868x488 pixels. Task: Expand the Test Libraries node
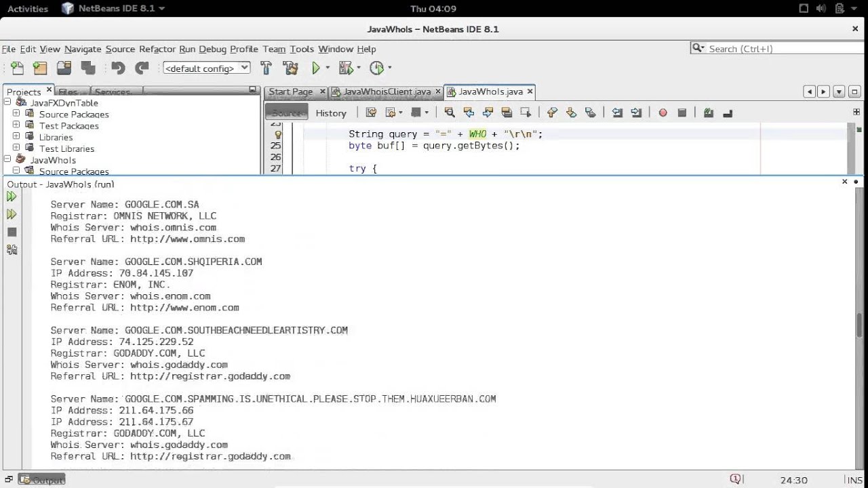pyautogui.click(x=16, y=148)
